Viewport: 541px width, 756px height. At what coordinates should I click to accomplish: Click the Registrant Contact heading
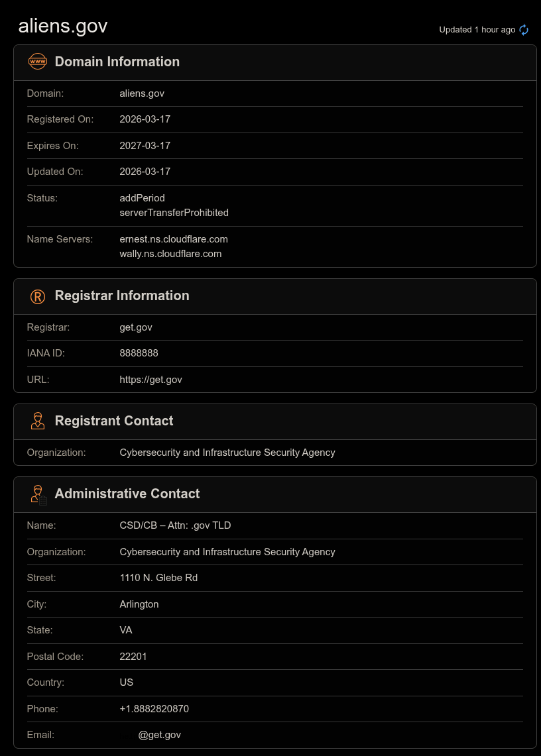(114, 421)
